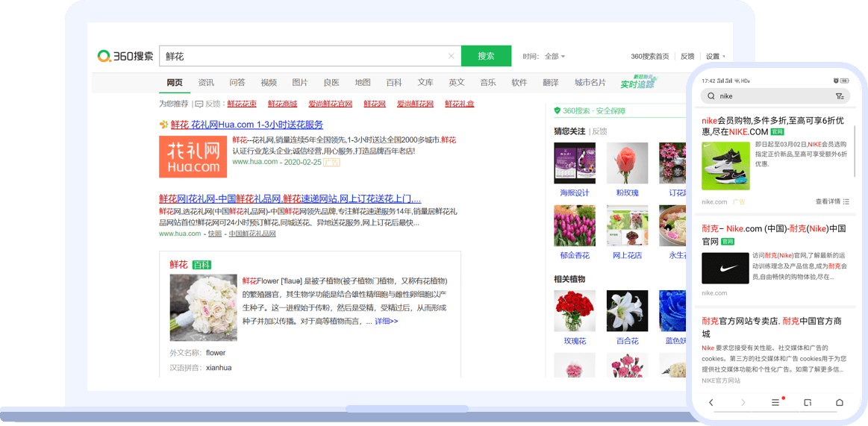Select the 网页 tab
Screen dimensions: 868x426
(x=175, y=82)
